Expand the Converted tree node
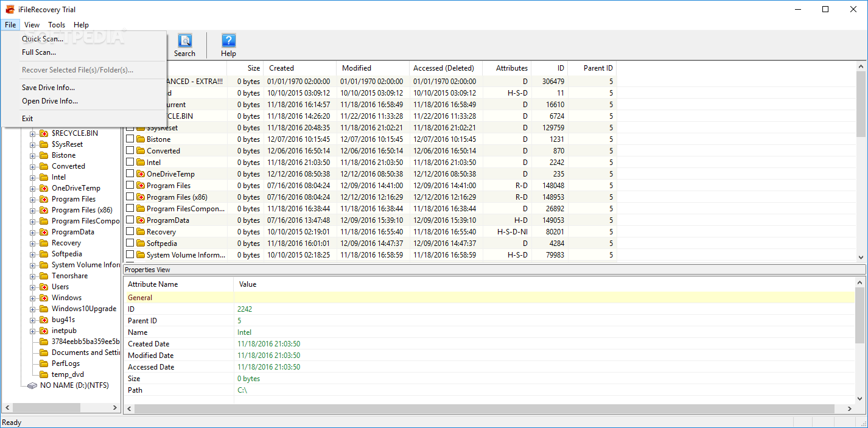Image resolution: width=868 pixels, height=428 pixels. click(33, 166)
